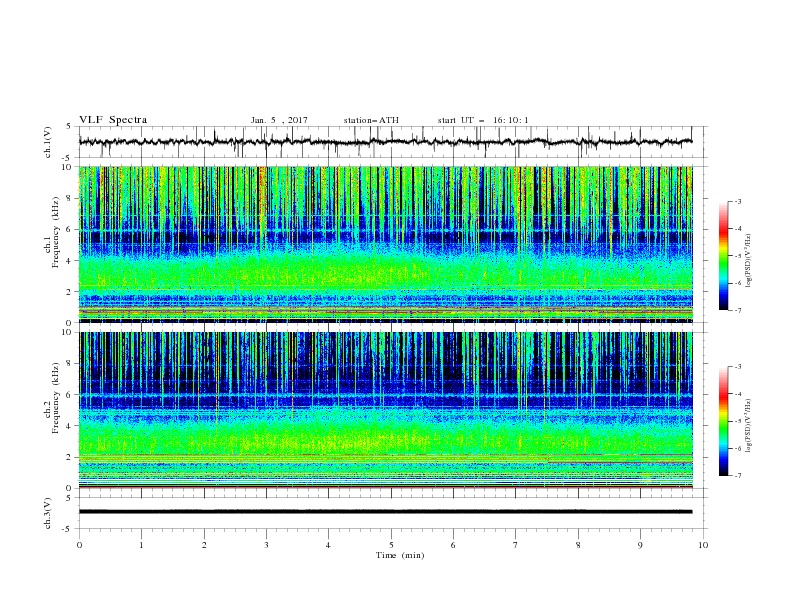
Task: Click the time axis tick label "0"
Action: (x=79, y=545)
